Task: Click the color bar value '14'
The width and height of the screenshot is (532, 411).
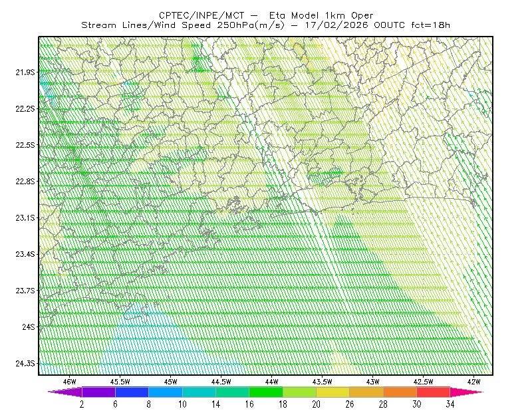Action: coord(215,404)
